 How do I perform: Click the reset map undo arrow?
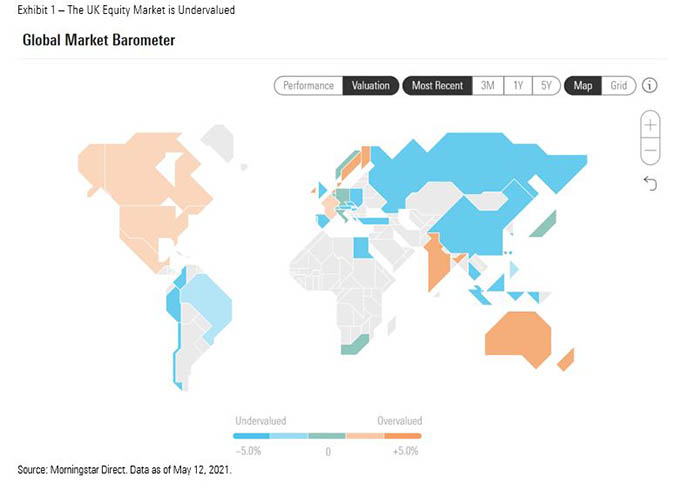(x=651, y=183)
